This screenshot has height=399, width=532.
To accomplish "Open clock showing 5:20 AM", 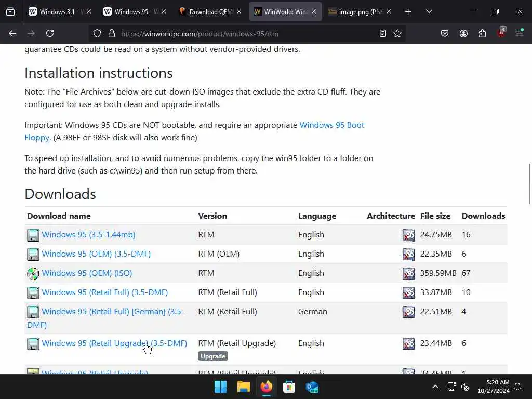I will click(x=494, y=387).
